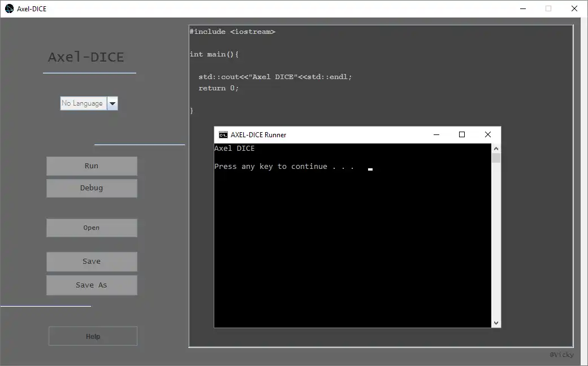Click the AXEL-DICE Runner title bar text

258,135
